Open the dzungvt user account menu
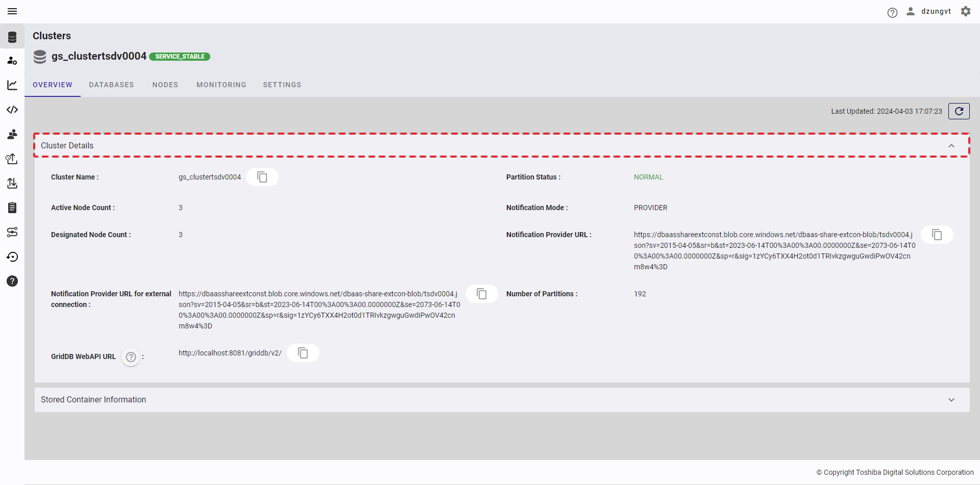 tap(928, 11)
